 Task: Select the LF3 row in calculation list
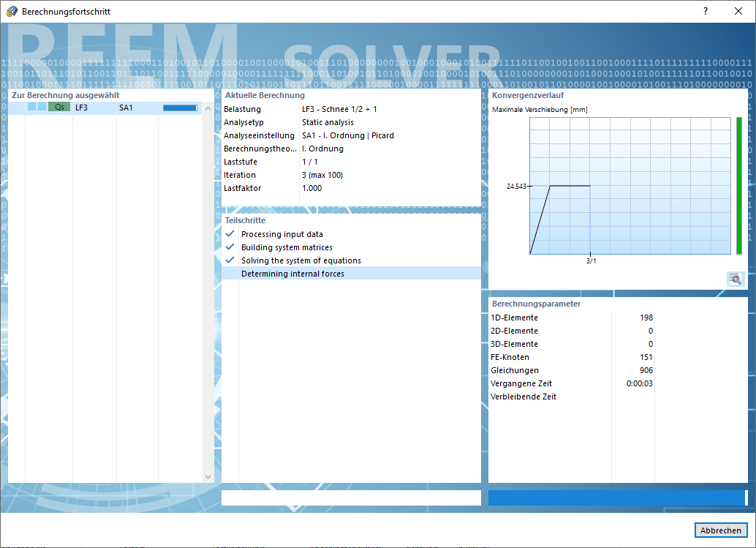[105, 108]
